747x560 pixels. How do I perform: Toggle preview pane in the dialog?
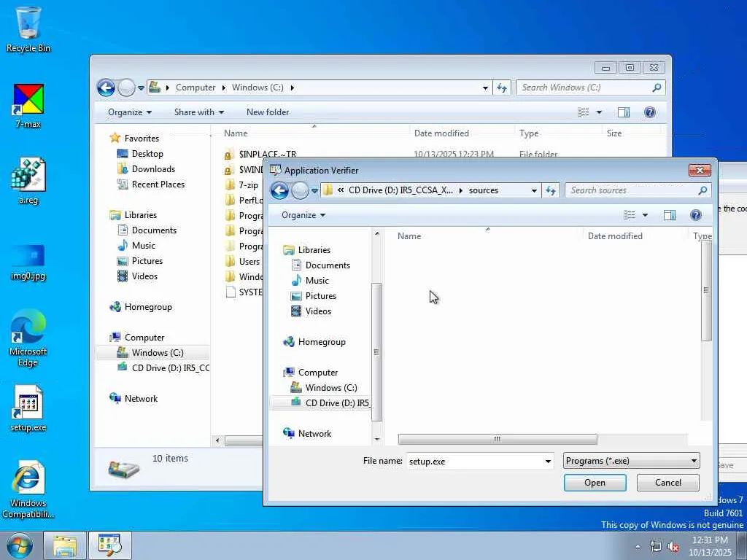670,215
